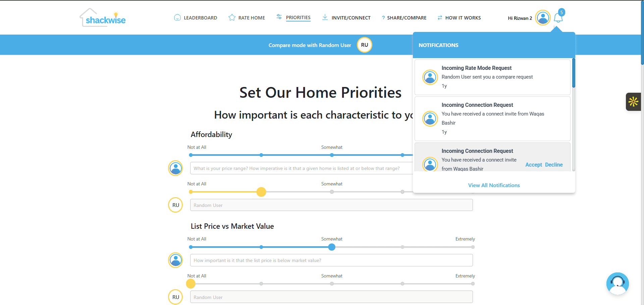Open the Leaderboard menu item
This screenshot has width=644, height=305.
(x=200, y=18)
